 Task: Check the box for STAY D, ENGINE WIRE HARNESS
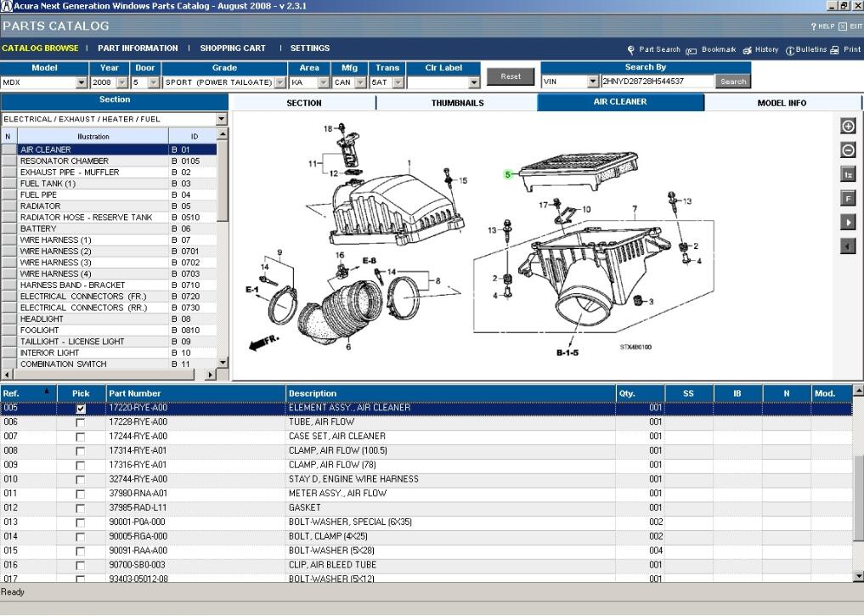[x=81, y=480]
